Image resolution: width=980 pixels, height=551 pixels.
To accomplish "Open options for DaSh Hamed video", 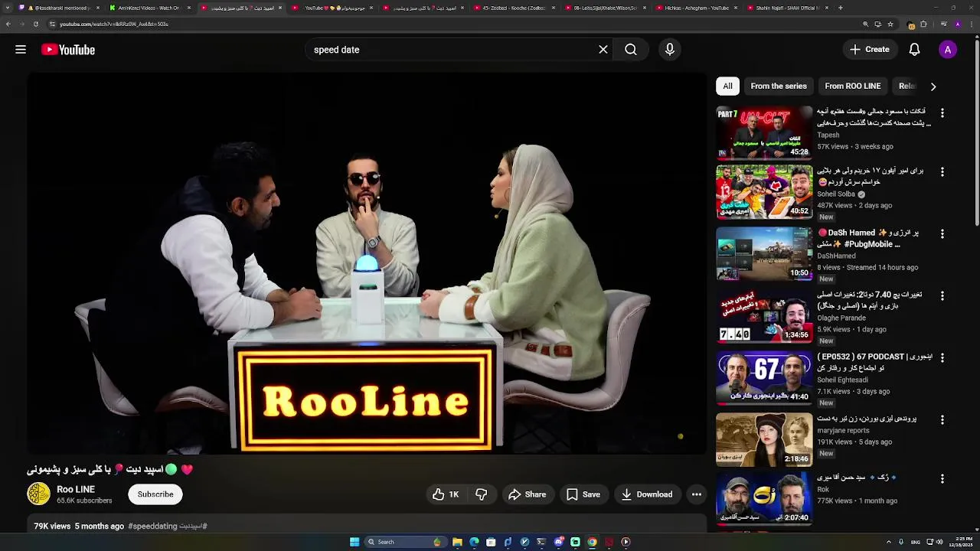I will coord(942,234).
